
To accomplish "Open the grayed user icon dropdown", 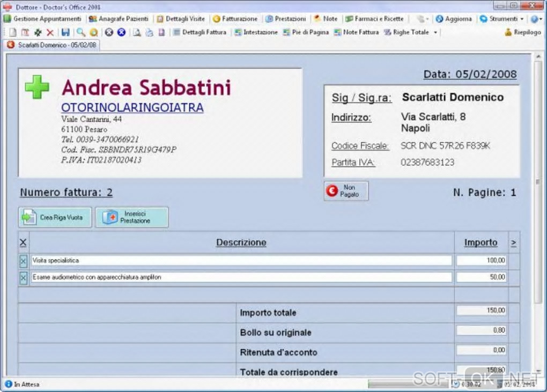I will point(423,19).
